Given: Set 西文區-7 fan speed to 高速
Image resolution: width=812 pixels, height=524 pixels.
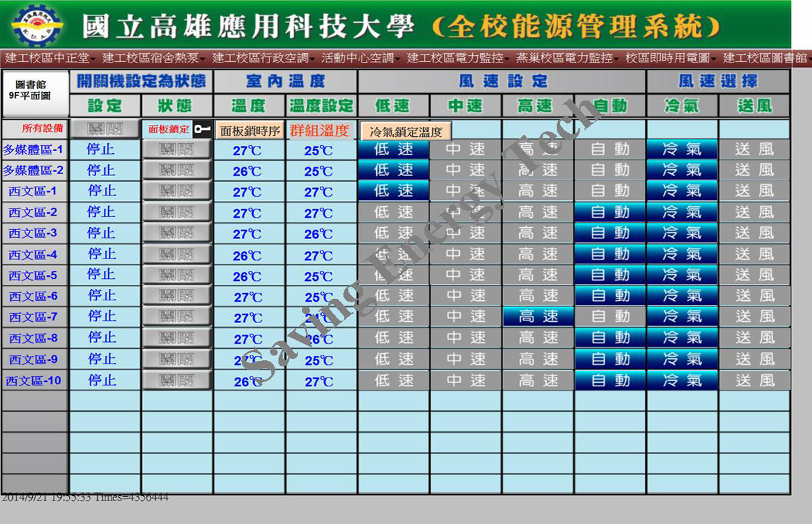Looking at the screenshot, I should (538, 316).
